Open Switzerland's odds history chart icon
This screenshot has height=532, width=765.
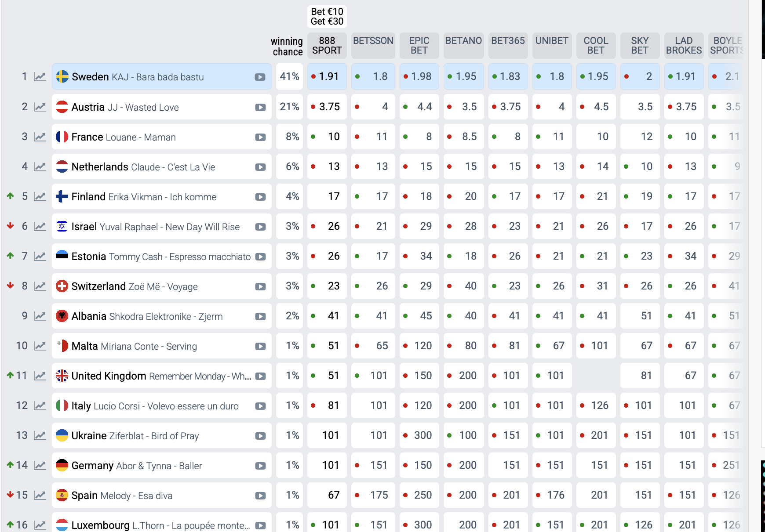[x=40, y=286]
